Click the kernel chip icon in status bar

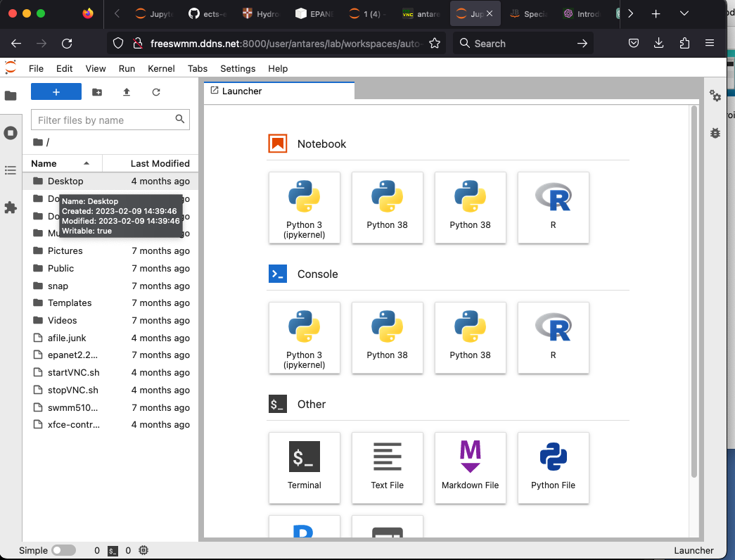(x=143, y=550)
